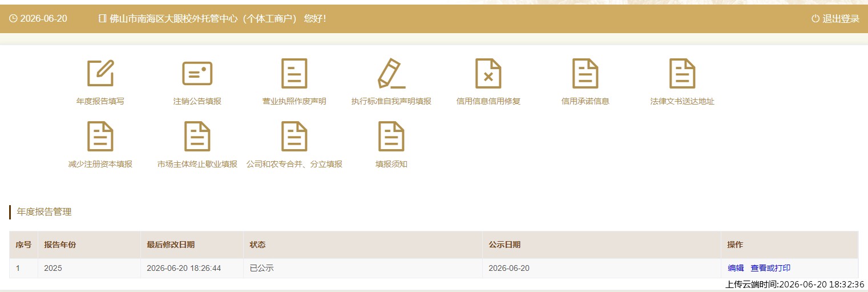Viewport: 868px width, 292px height.
Task: Click the 减少注册资本填报 text label
Action: tap(100, 164)
